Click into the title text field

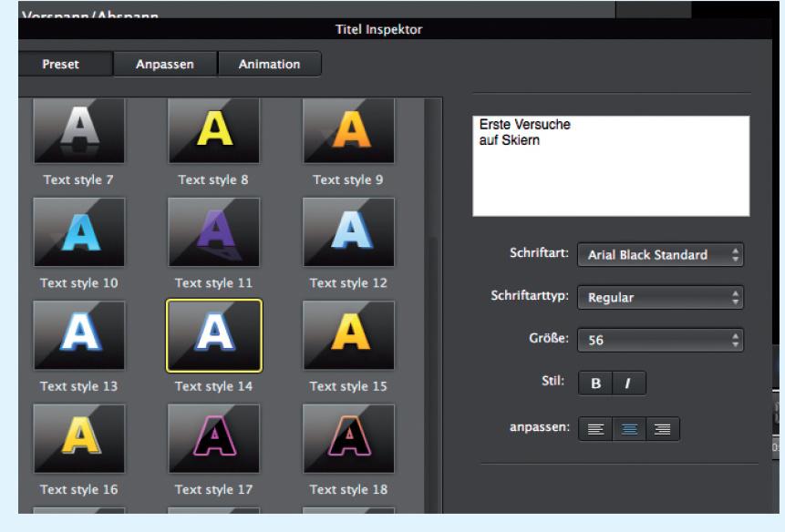click(x=611, y=166)
